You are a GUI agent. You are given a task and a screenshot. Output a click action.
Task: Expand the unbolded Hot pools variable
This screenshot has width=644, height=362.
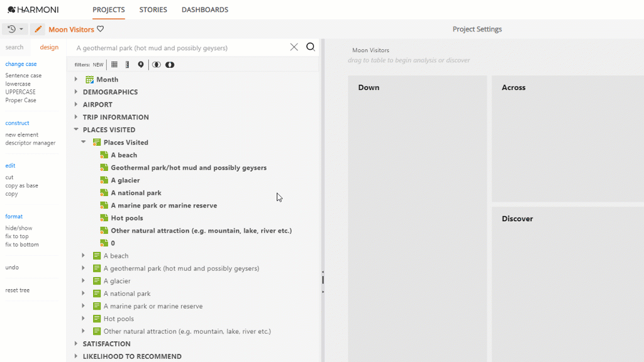pyautogui.click(x=84, y=319)
